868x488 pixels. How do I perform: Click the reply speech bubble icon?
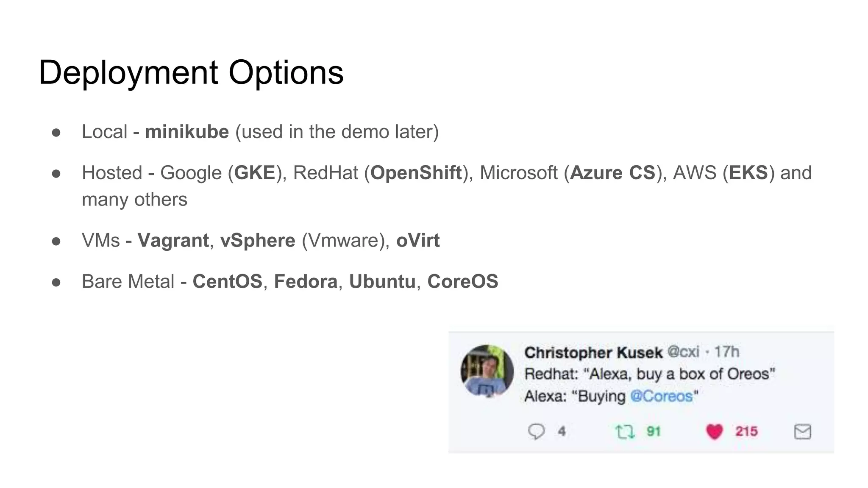click(x=536, y=432)
